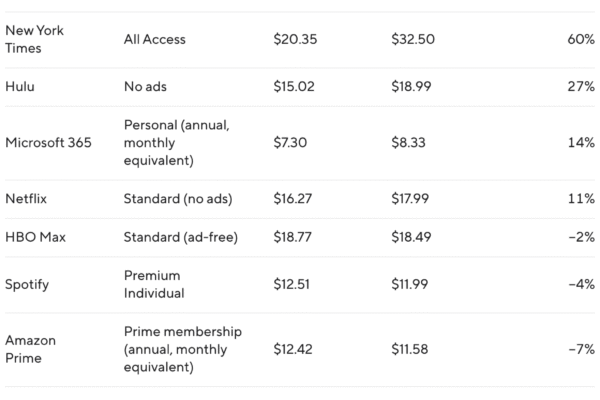Click the $32.50 price cell
This screenshot has height=400, width=600.
[414, 40]
